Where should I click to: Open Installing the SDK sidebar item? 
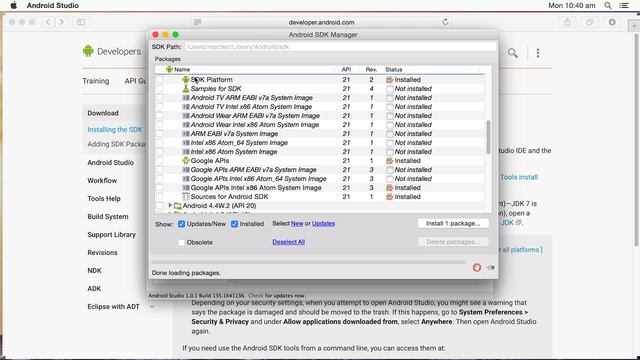click(x=115, y=129)
